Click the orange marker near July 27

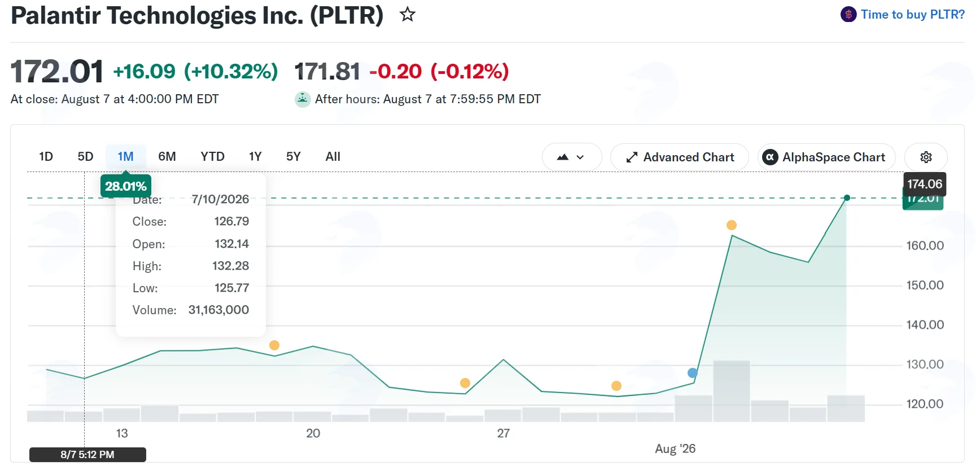(x=465, y=383)
